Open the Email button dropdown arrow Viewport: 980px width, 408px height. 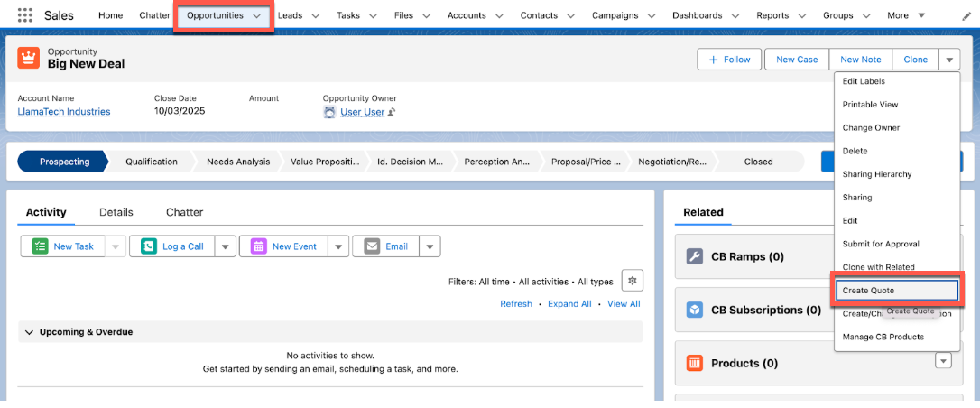[x=430, y=246]
